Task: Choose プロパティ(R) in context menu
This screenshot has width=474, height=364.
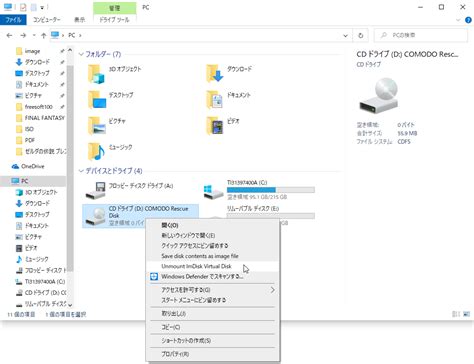Action: pos(213,354)
